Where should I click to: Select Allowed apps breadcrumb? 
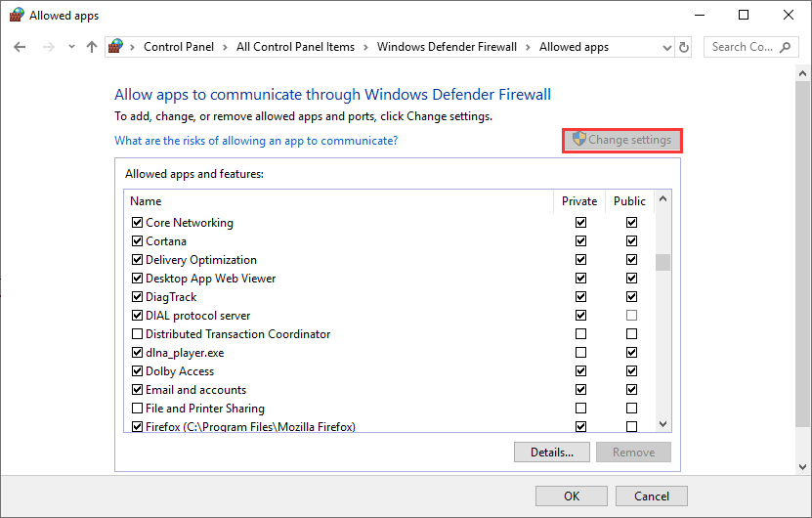coord(574,47)
